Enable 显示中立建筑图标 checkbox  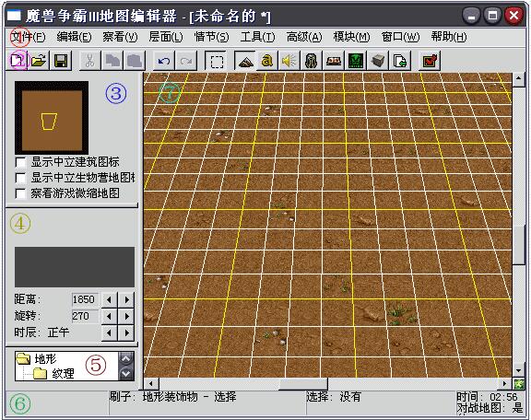pos(20,162)
